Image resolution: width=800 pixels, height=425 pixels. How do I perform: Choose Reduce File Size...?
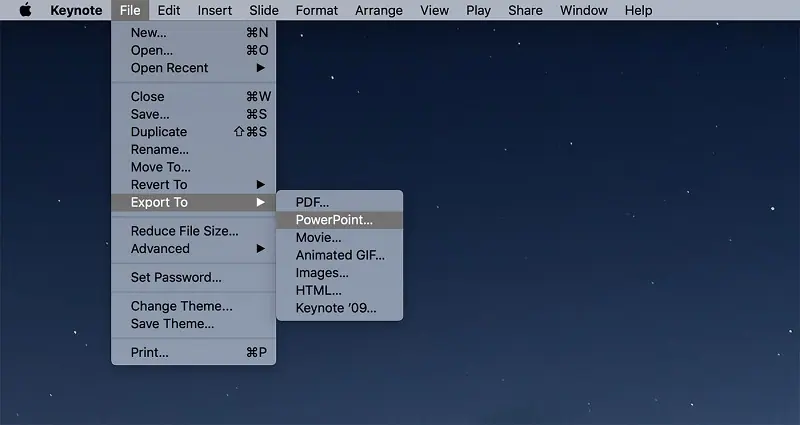[193, 231]
